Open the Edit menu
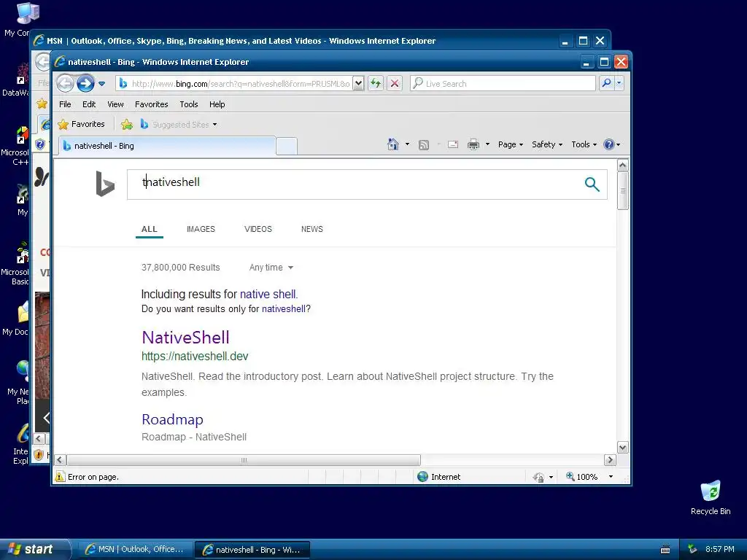This screenshot has height=560, width=747. (89, 104)
